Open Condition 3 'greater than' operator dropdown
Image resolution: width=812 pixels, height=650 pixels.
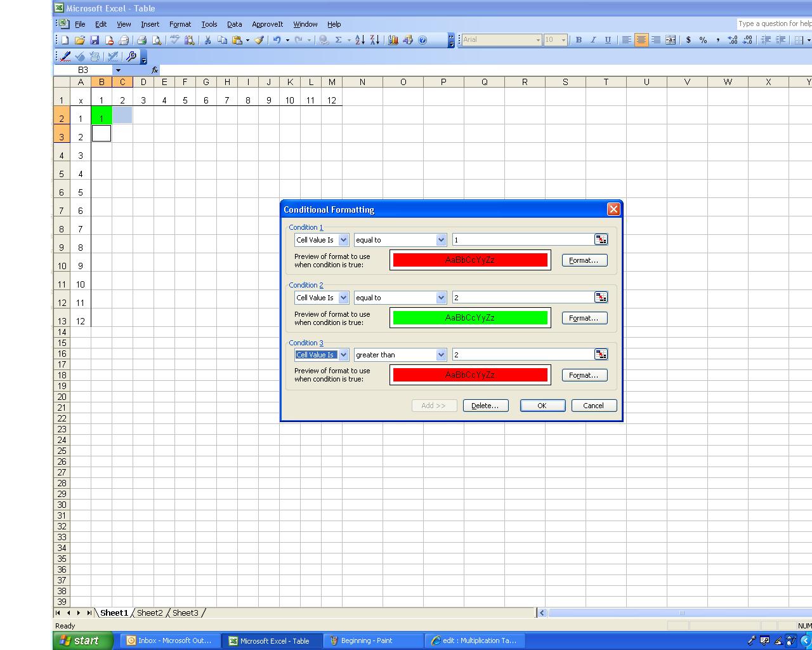tap(441, 355)
